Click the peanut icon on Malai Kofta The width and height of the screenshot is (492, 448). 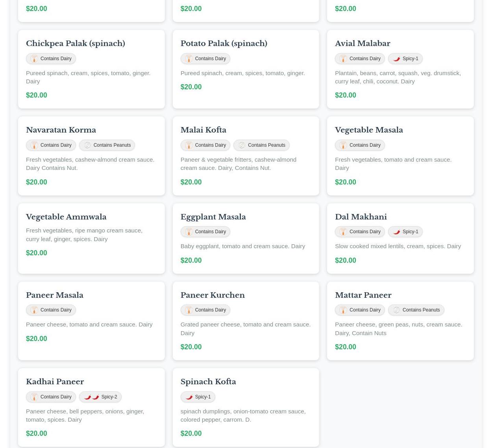click(x=242, y=145)
